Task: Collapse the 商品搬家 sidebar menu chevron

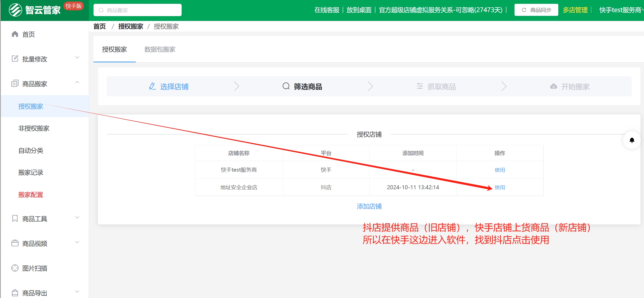Action: click(77, 82)
